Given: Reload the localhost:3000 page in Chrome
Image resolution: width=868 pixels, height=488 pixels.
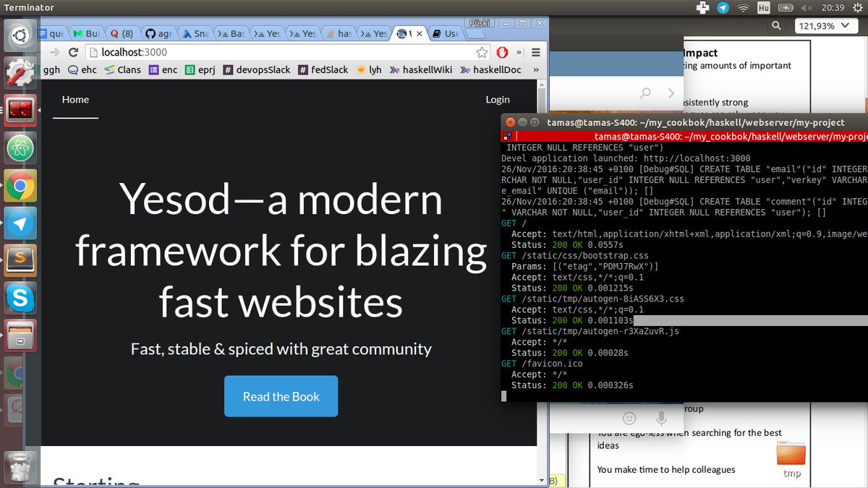Looking at the screenshot, I should (73, 52).
